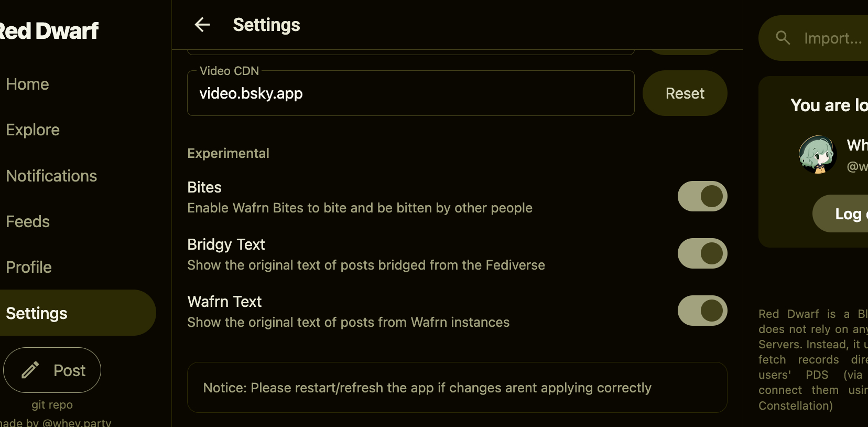
Task: Click the Video CDN text field
Action: [x=410, y=94]
